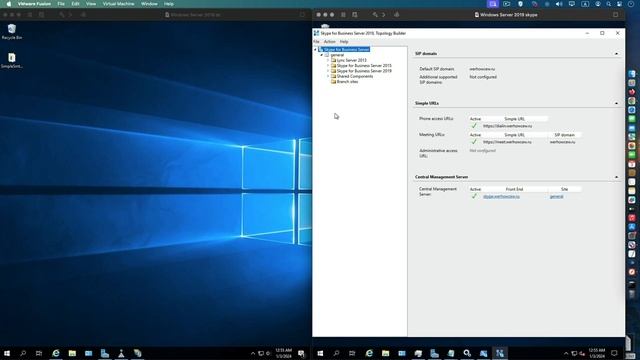The height and width of the screenshot is (360, 640).
Task: Open the Action menu in Topology Builder
Action: coord(329,42)
